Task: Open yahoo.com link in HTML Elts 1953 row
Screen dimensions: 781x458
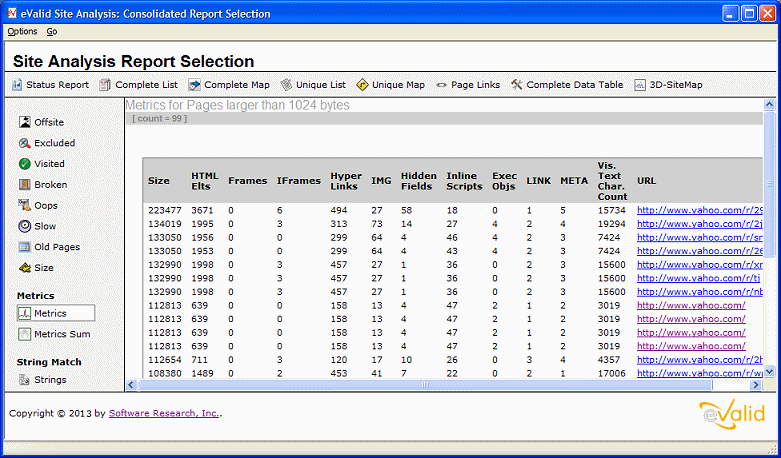Action: click(x=700, y=251)
